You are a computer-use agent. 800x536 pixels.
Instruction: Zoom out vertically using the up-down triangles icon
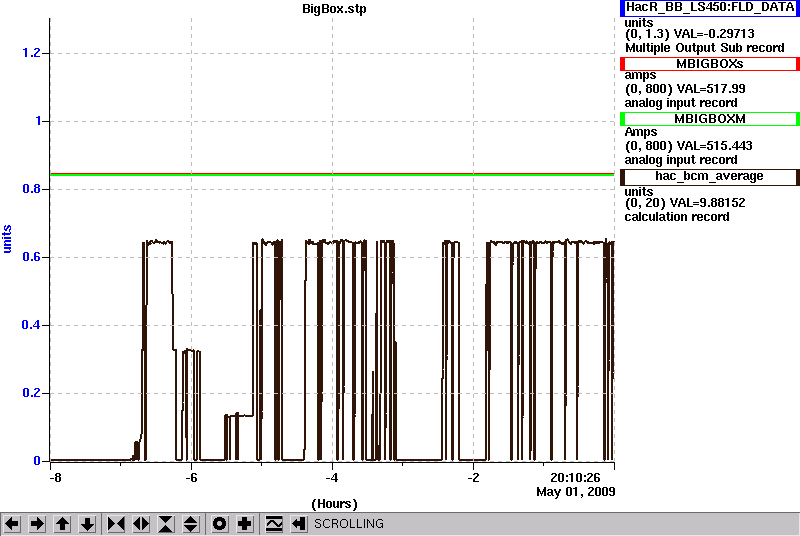click(x=191, y=524)
